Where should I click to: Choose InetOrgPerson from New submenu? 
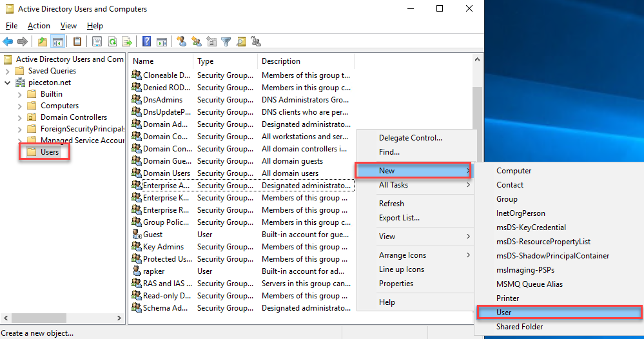(x=559, y=213)
